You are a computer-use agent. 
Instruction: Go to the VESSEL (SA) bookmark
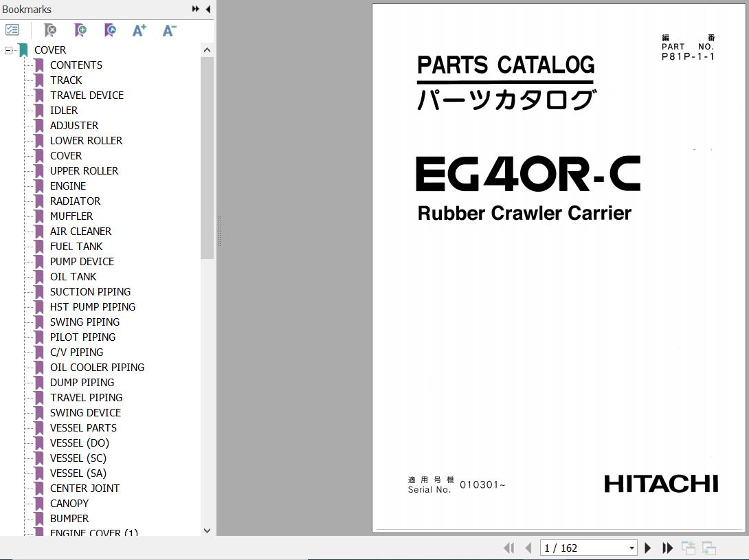pos(78,473)
